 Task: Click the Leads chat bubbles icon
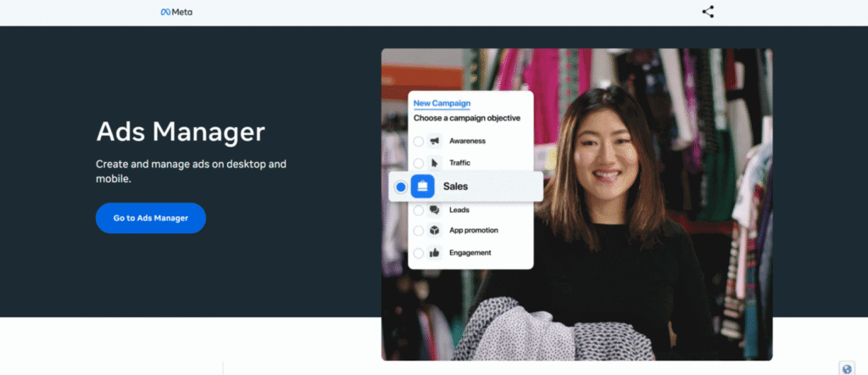click(x=435, y=210)
